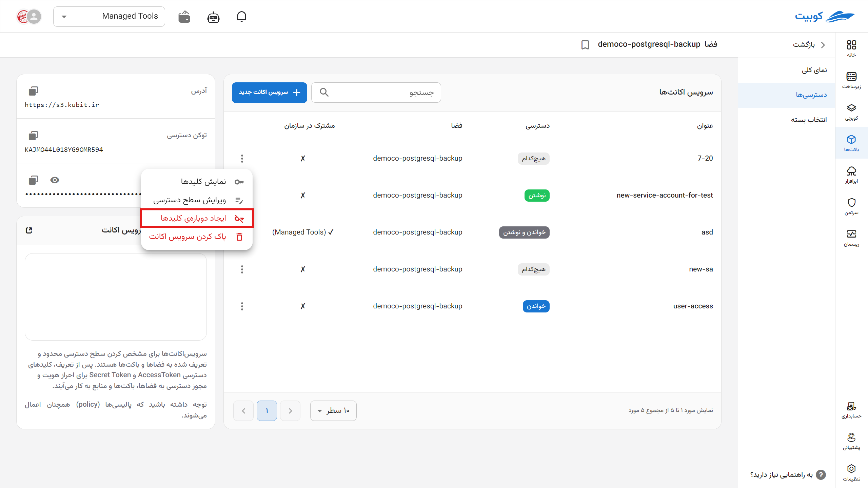Choose ایجاد دوباره‌ی کلیدها from context menu
Viewport: 868px width, 488px height.
197,218
